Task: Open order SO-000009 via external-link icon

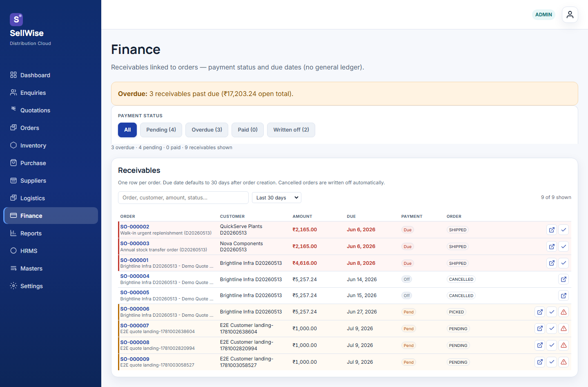Action: click(540, 362)
